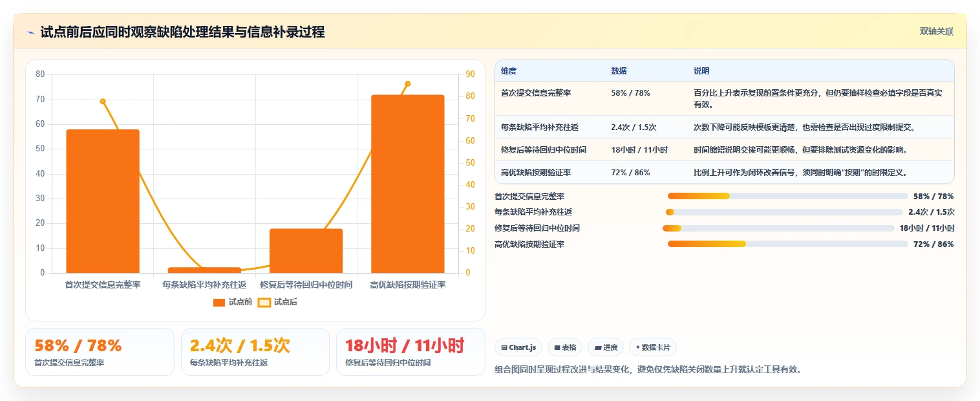The height and width of the screenshot is (401, 980).
Task: Click the 2.4次 / 1.5次 table cell
Action: [x=634, y=127]
